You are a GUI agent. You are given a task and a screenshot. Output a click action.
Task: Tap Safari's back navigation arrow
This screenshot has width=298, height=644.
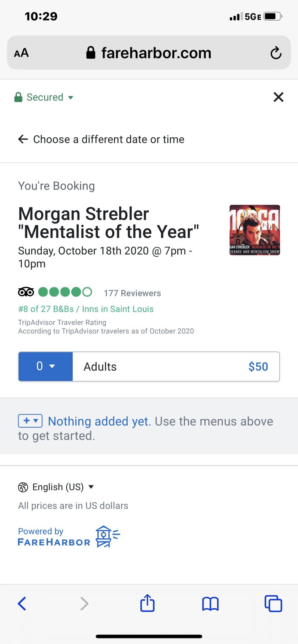click(22, 603)
